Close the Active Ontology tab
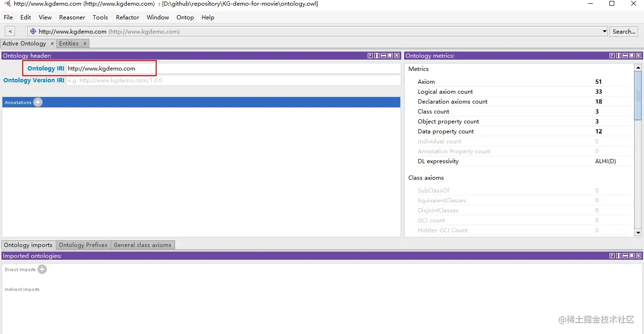This screenshot has width=644, height=334. (x=51, y=44)
